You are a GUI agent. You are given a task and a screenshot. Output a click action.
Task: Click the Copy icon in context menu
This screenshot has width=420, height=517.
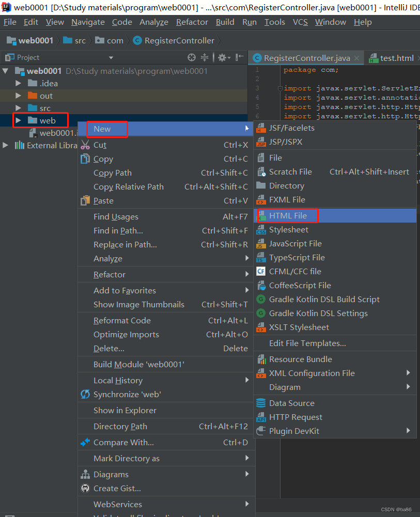tap(85, 159)
